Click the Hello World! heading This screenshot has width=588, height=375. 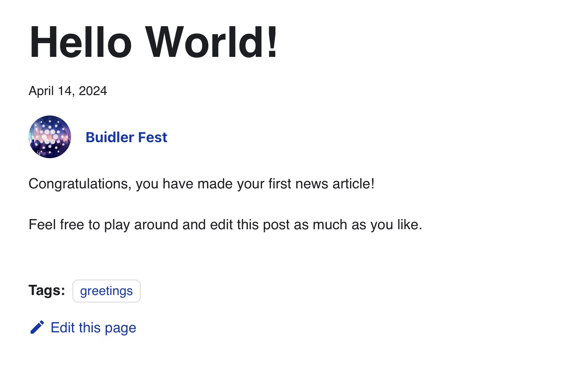pos(154,42)
